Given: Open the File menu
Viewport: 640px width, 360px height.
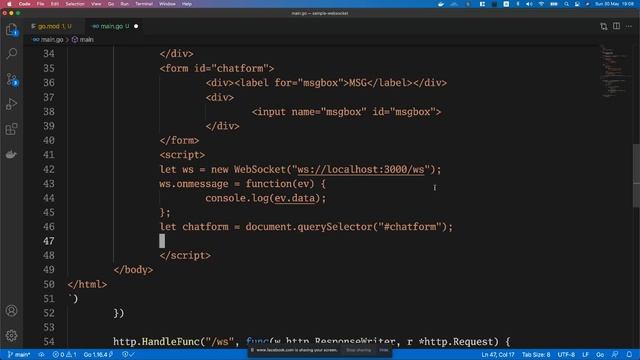Looking at the screenshot, I should (x=40, y=4).
